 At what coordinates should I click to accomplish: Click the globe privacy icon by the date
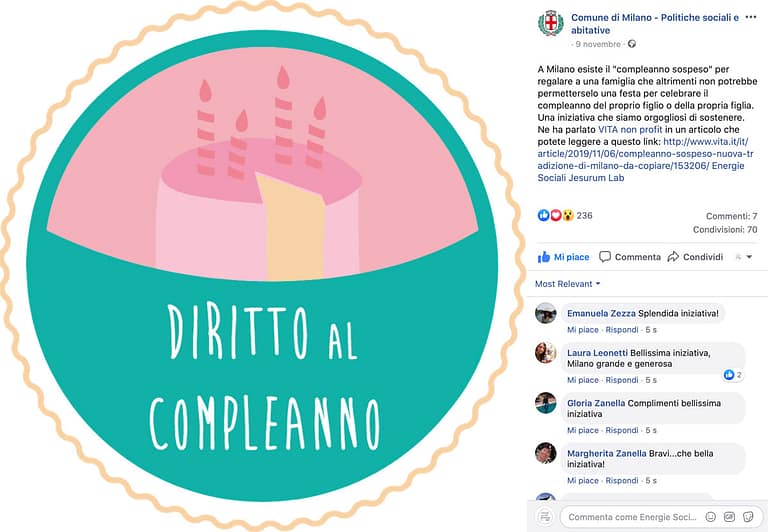632,44
